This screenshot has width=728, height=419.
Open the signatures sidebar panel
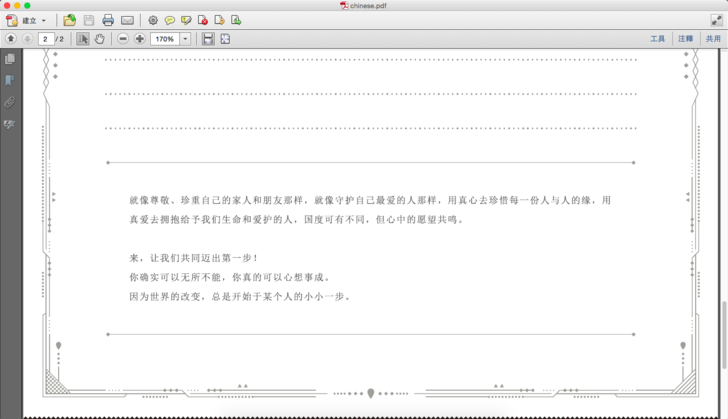(x=9, y=124)
